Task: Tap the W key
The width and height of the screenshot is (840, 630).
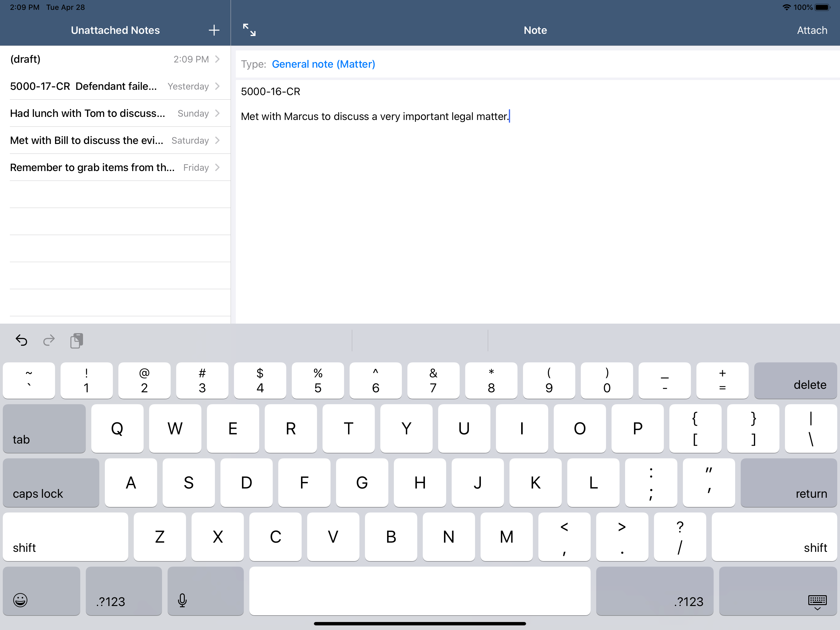Action: (175, 428)
